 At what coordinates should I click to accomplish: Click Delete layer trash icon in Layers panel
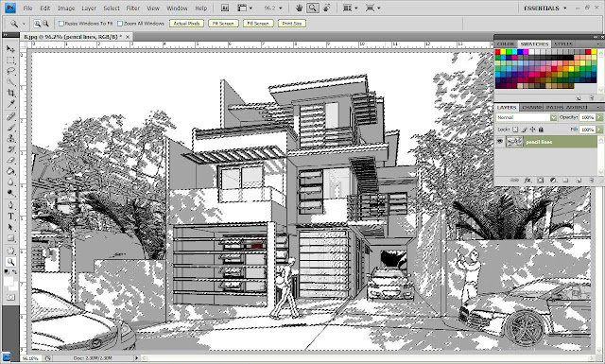pyautogui.click(x=591, y=181)
